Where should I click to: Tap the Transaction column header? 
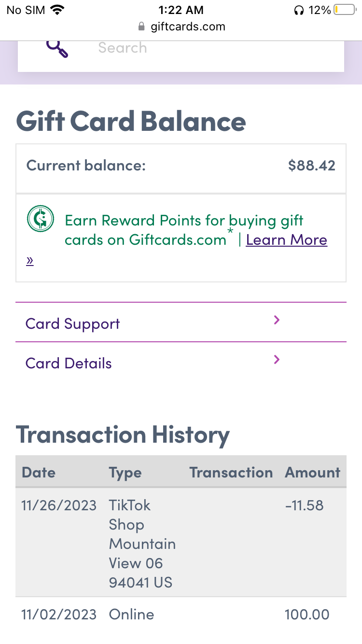point(231,472)
